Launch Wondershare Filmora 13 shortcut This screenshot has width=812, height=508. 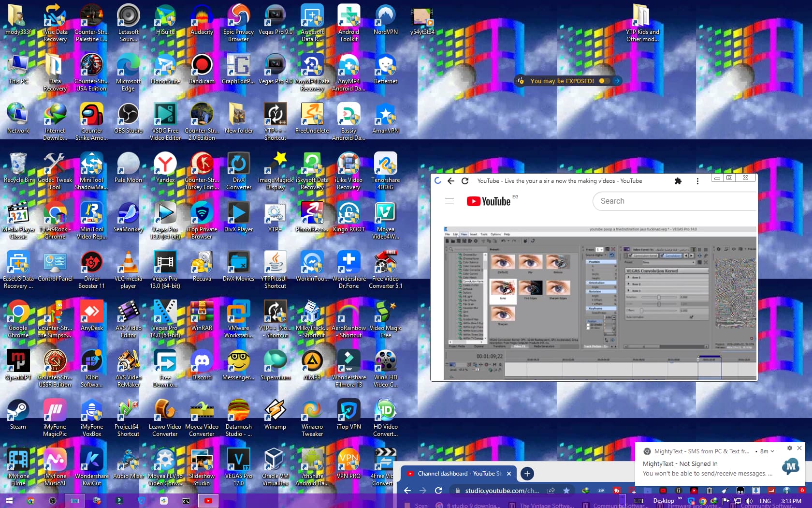[348, 369]
